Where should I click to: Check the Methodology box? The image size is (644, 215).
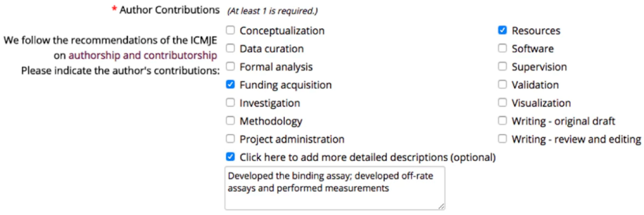(x=230, y=121)
